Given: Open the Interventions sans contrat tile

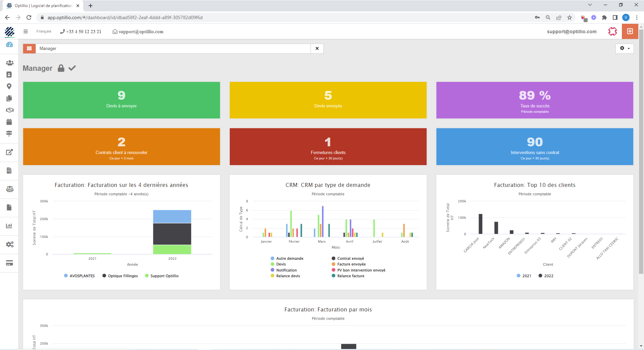Looking at the screenshot, I should 535,147.
